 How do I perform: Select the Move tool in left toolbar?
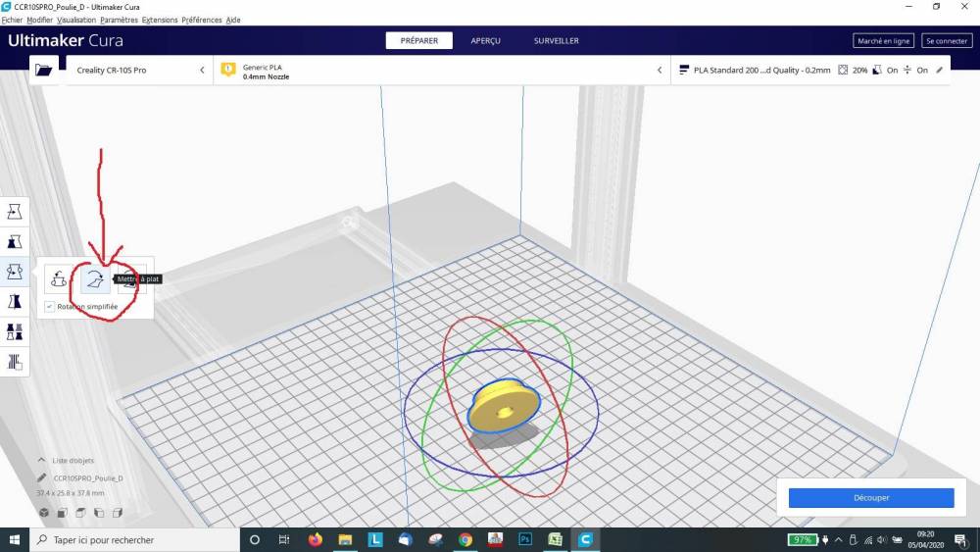pyautogui.click(x=15, y=212)
